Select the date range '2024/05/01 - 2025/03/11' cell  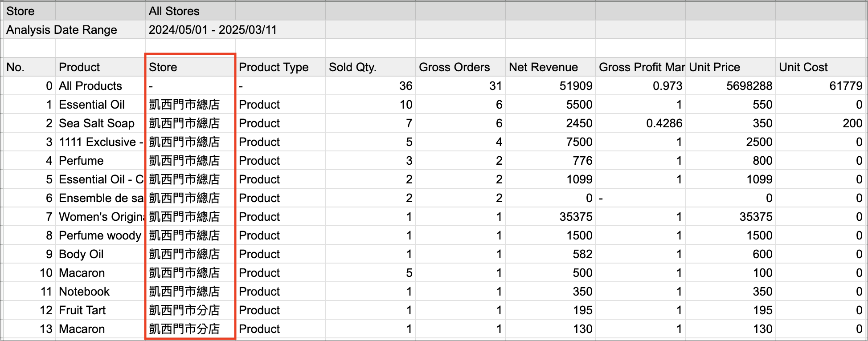coord(236,30)
